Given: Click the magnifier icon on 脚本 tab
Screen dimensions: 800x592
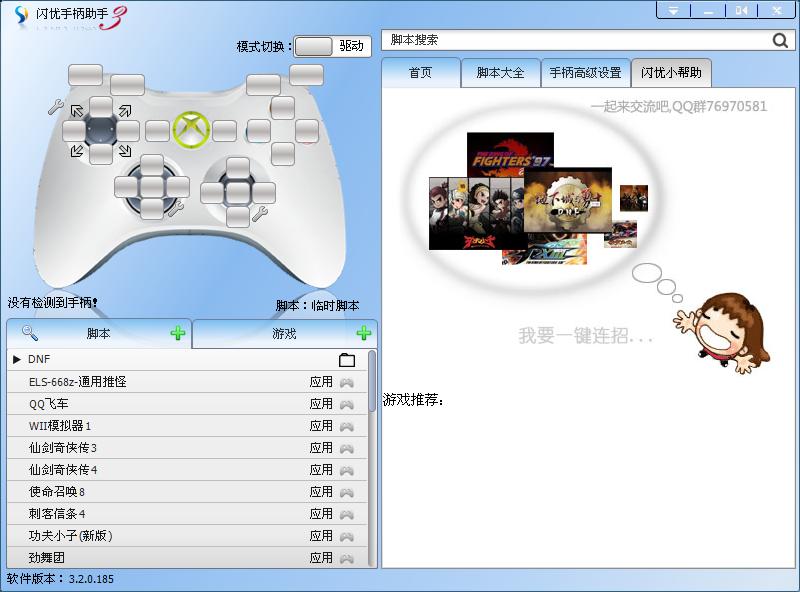Looking at the screenshot, I should (x=30, y=333).
